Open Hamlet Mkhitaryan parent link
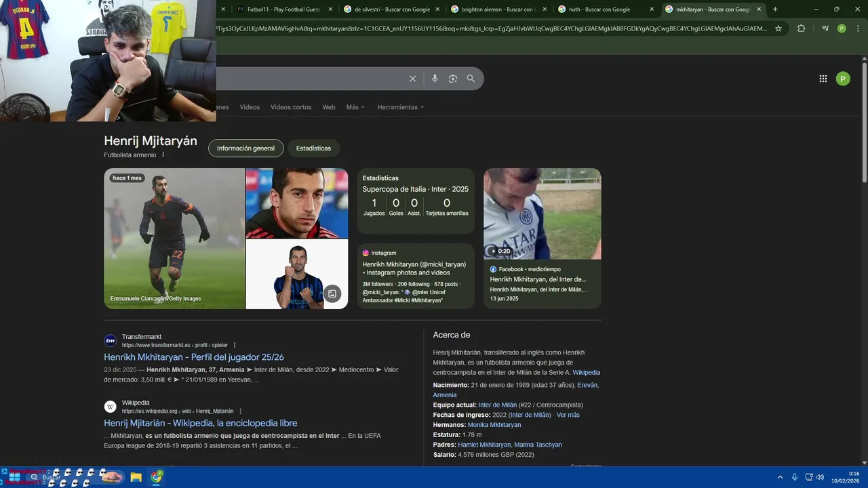The width and height of the screenshot is (868, 488). click(484, 445)
